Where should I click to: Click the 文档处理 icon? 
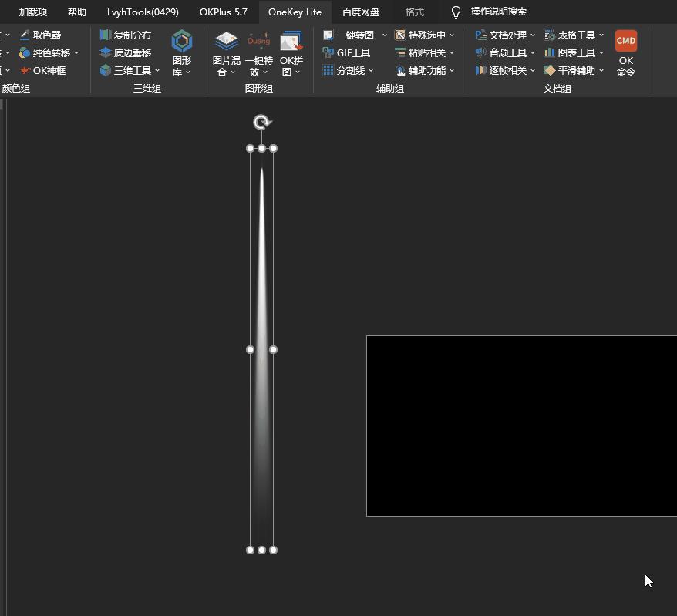pyautogui.click(x=480, y=35)
